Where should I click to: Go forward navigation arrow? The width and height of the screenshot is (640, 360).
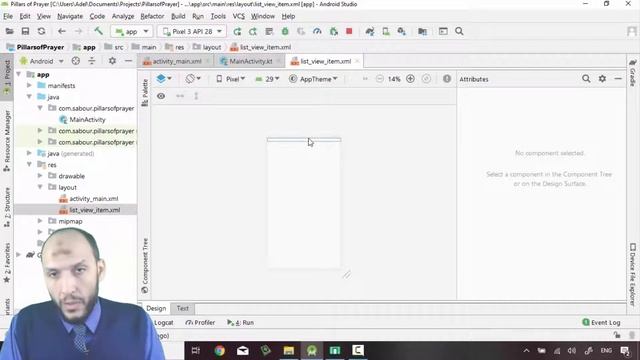pyautogui.click(x=78, y=31)
